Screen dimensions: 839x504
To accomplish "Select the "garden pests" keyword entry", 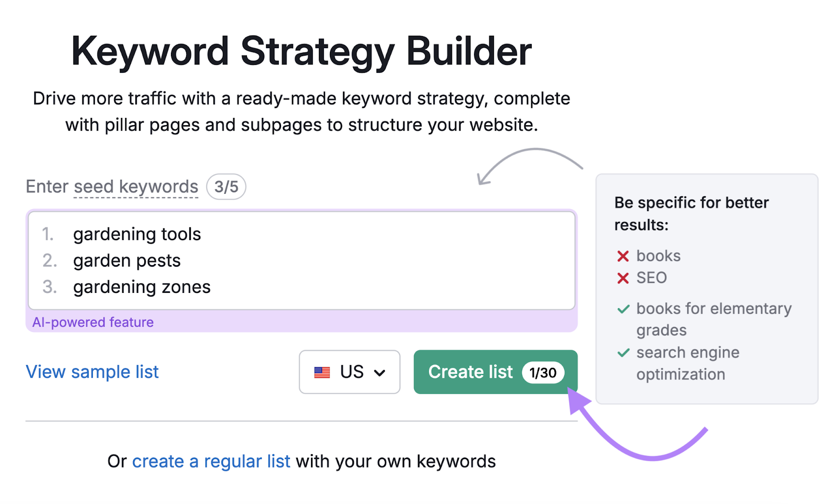I will (x=126, y=260).
